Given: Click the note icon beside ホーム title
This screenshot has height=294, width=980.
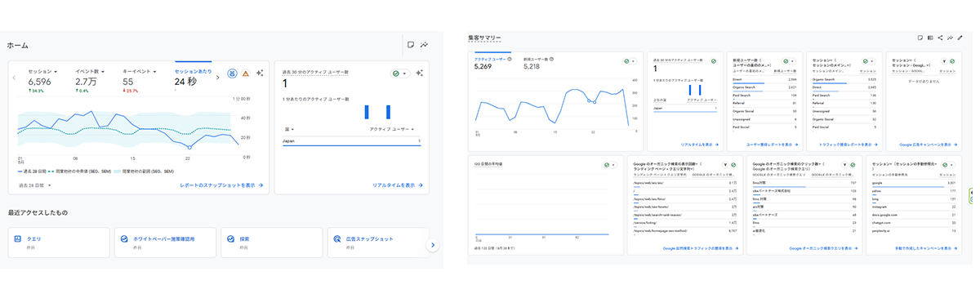Looking at the screenshot, I should pos(411,45).
